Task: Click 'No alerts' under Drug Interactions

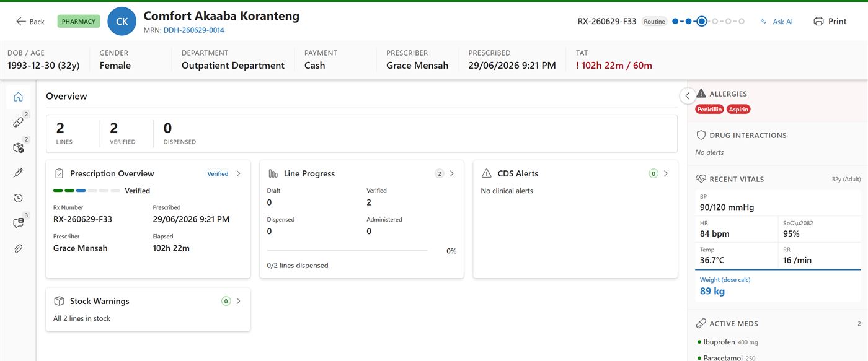Action: 709,152
